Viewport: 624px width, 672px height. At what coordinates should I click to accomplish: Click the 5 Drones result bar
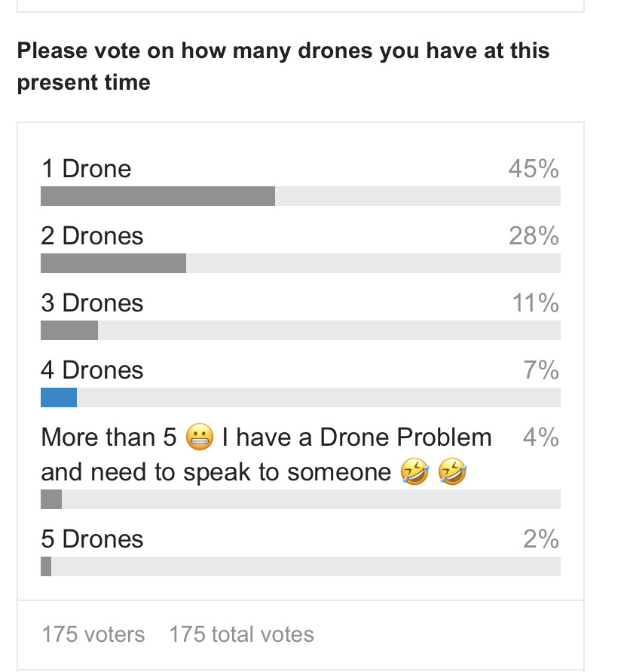tap(46, 566)
